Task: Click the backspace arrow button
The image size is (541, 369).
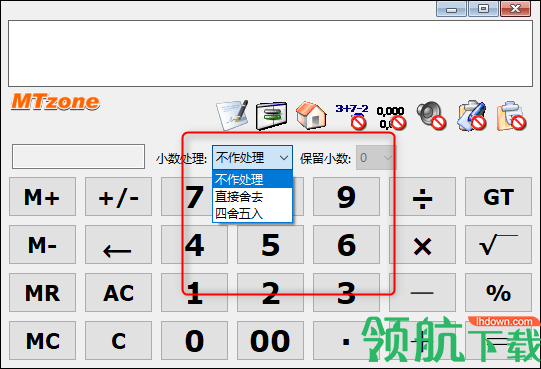Action: coord(118,245)
